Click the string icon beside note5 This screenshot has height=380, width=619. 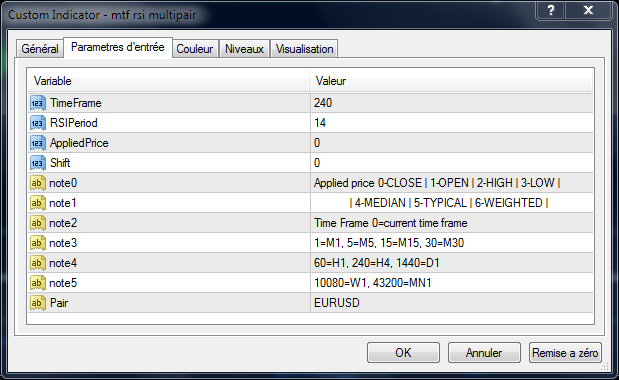point(38,283)
